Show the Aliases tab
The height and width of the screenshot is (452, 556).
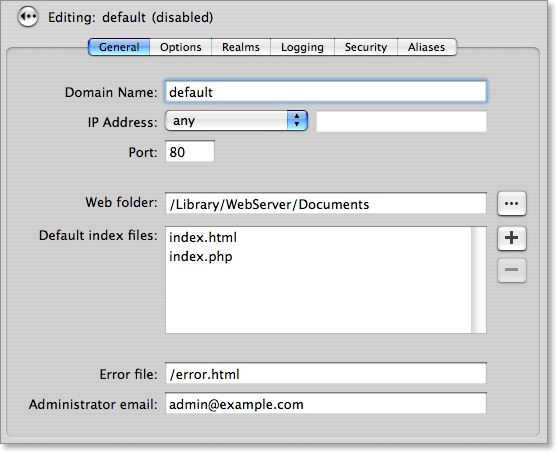pos(427,47)
